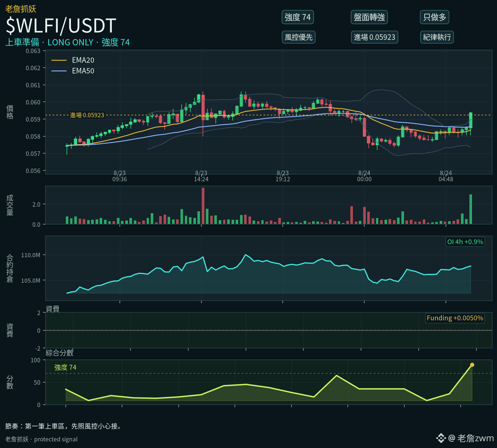
Task: Click the 強度 74 badge at top
Action: click(297, 17)
